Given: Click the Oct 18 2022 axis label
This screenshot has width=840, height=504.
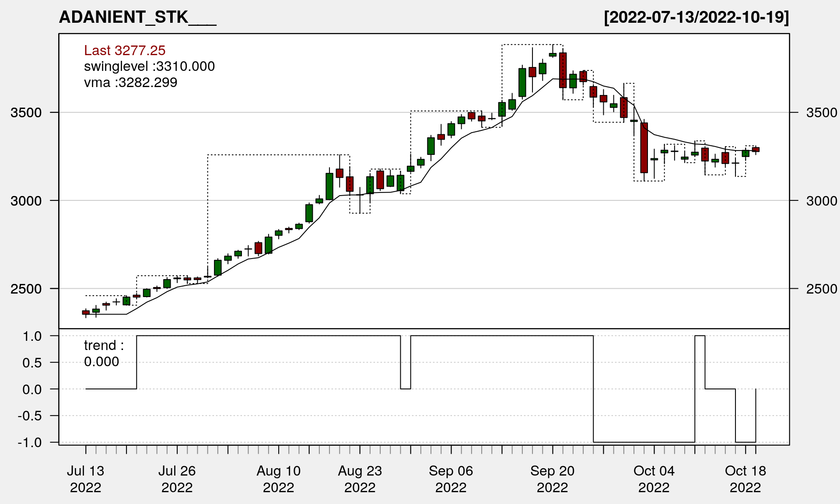Looking at the screenshot, I should 745,479.
